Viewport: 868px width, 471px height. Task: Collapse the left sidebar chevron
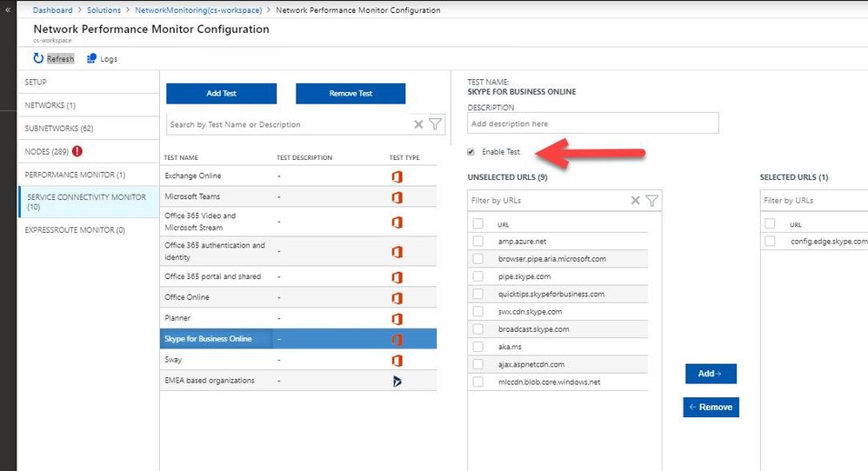pyautogui.click(x=8, y=10)
